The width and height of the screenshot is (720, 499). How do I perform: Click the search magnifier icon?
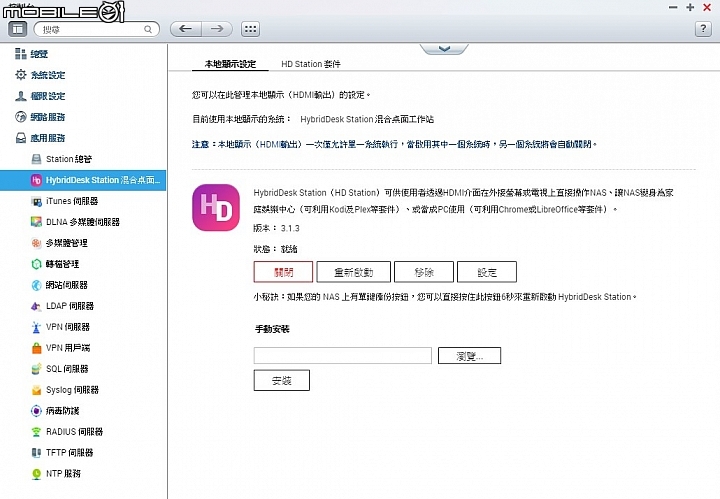(148, 29)
